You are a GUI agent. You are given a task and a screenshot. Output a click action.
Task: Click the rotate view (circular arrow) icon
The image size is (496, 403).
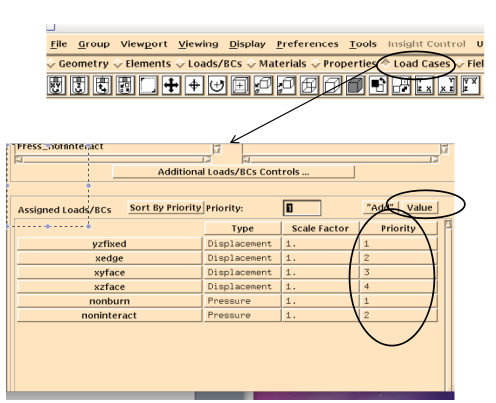tap(217, 85)
